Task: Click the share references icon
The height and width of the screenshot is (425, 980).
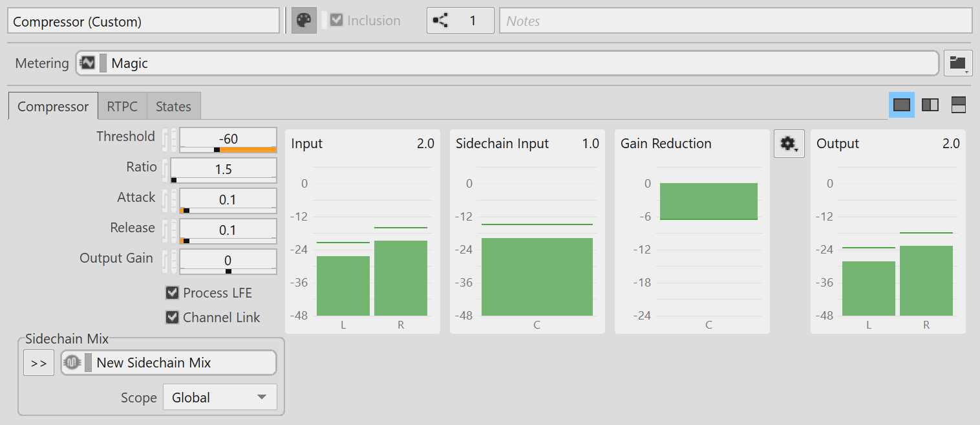Action: click(441, 21)
